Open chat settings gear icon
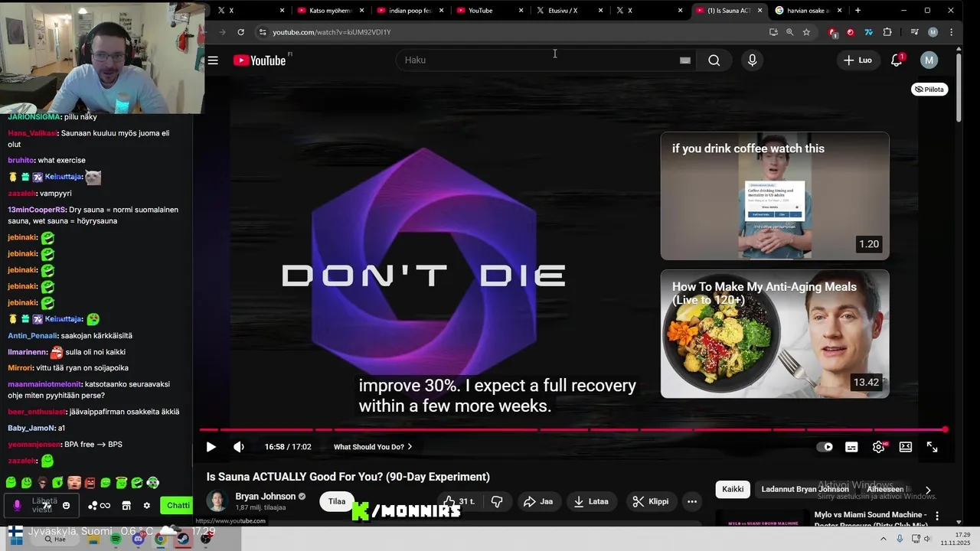This screenshot has height=551, width=980. 146,506
